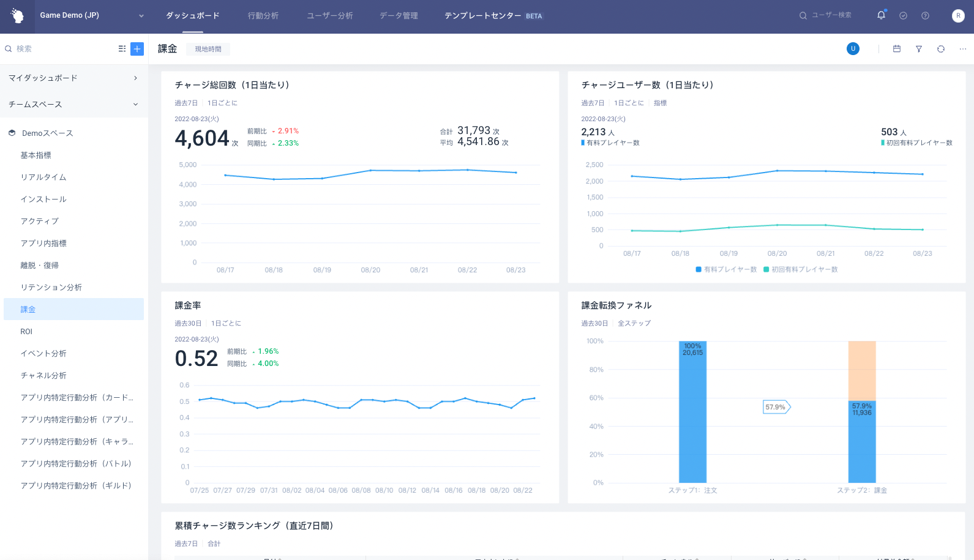The image size is (974, 560).
Task: Click the 課金転換ファネル chart title
Action: (616, 305)
